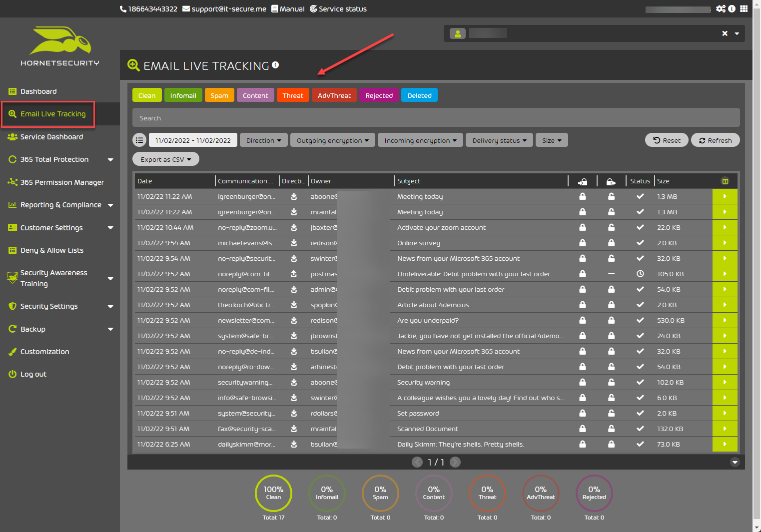
Task: Click the direction icon on Activate your zoom account row
Action: point(294,227)
